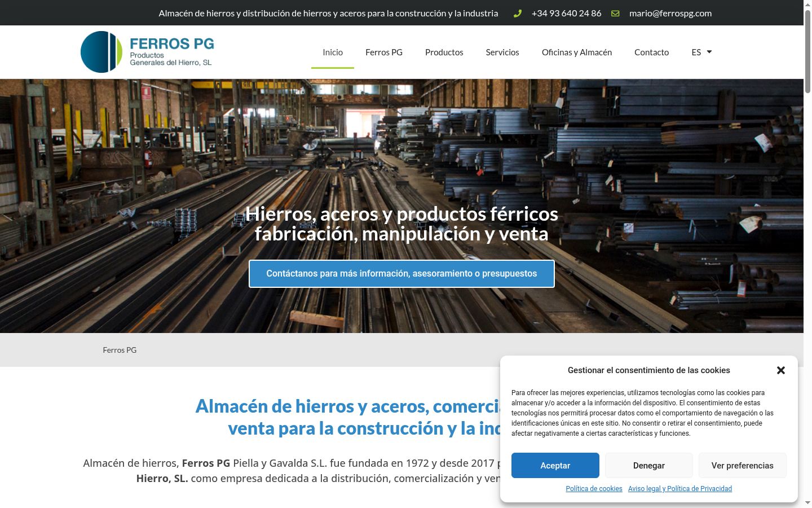This screenshot has height=508, width=812.
Task: Open Ver preferencias cookie settings
Action: pyautogui.click(x=743, y=466)
